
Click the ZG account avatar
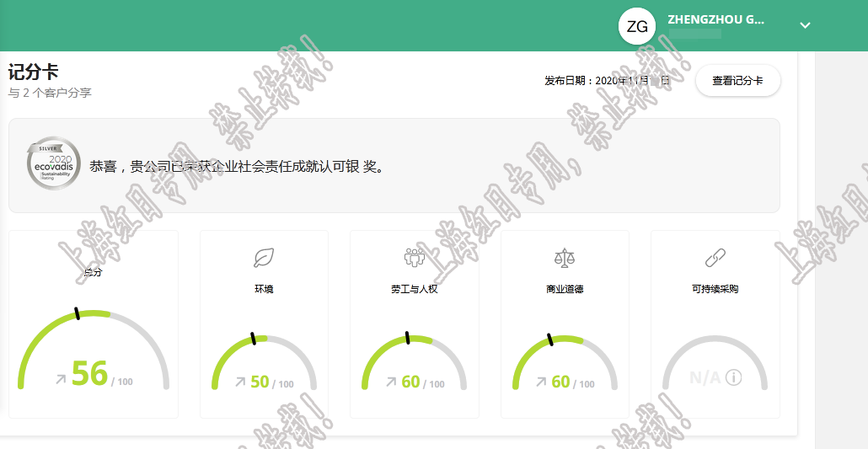(636, 26)
